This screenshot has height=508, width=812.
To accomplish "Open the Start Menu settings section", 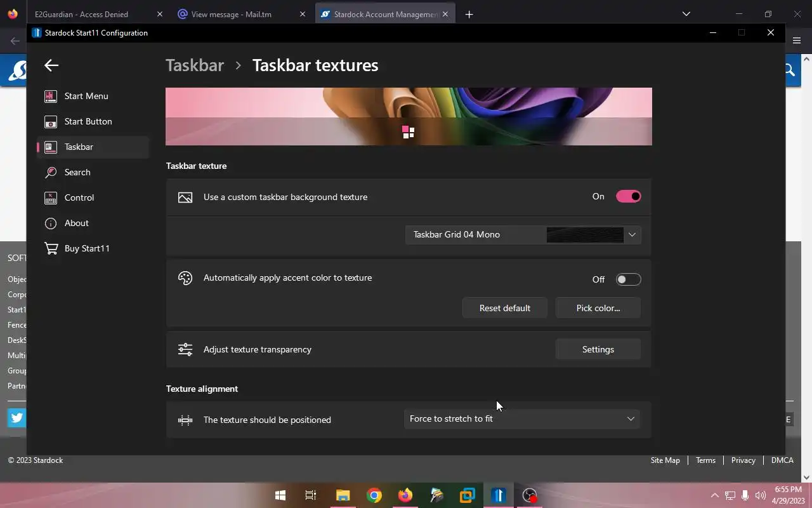I will click(x=93, y=96).
